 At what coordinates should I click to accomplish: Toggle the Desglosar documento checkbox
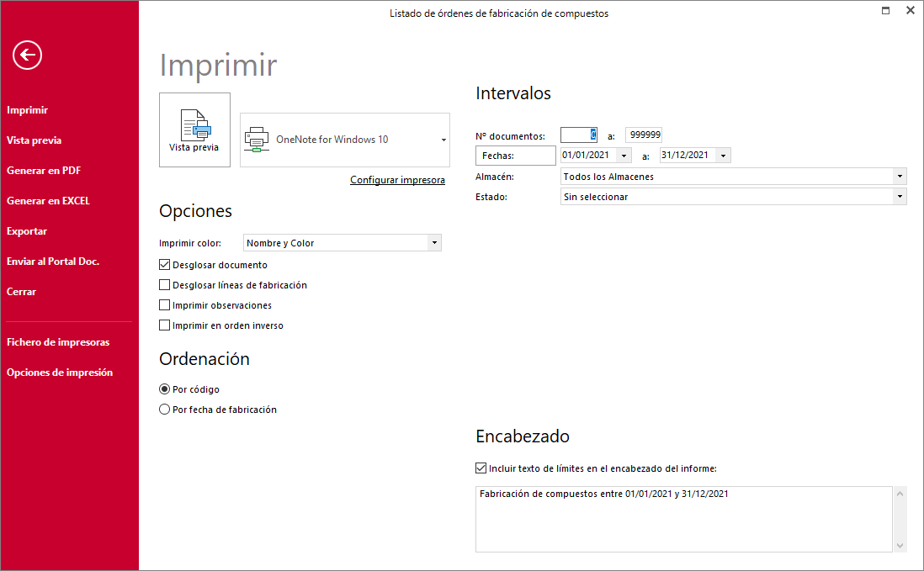click(164, 265)
